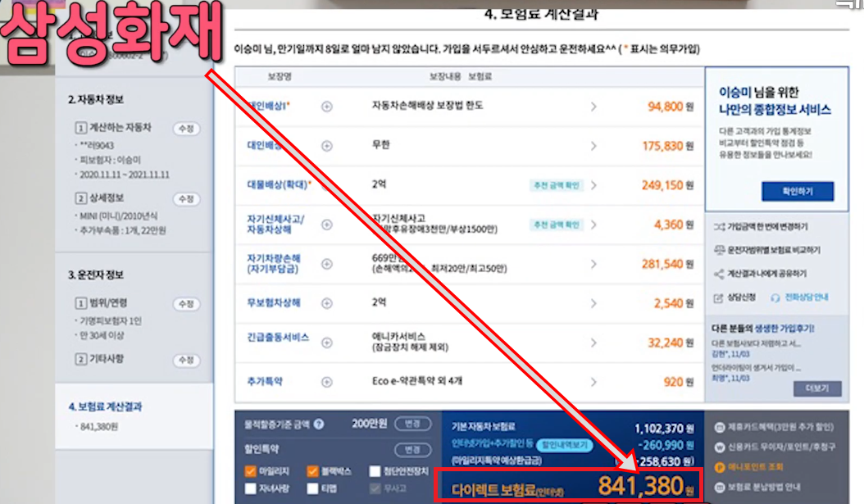Image resolution: width=864 pixels, height=504 pixels.
Task: Click 수정 button for 기타사항
Action: coord(187,361)
